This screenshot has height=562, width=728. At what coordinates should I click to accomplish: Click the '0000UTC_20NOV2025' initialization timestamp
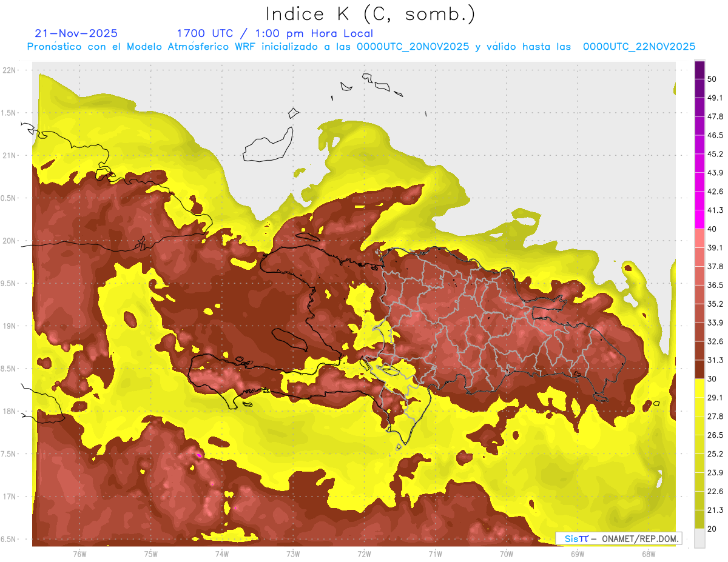[x=413, y=47]
